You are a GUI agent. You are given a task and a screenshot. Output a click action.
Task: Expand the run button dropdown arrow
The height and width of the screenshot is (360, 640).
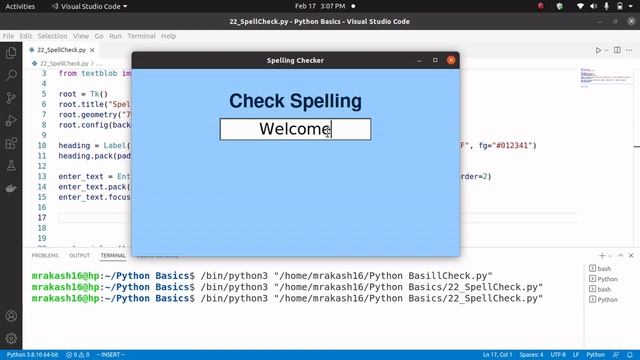606,50
